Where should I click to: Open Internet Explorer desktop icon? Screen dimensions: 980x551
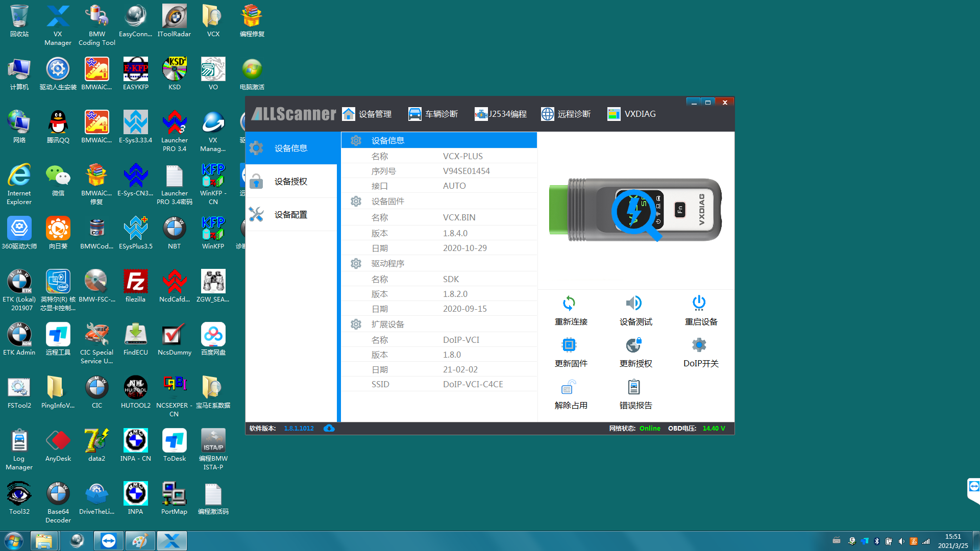tap(19, 184)
